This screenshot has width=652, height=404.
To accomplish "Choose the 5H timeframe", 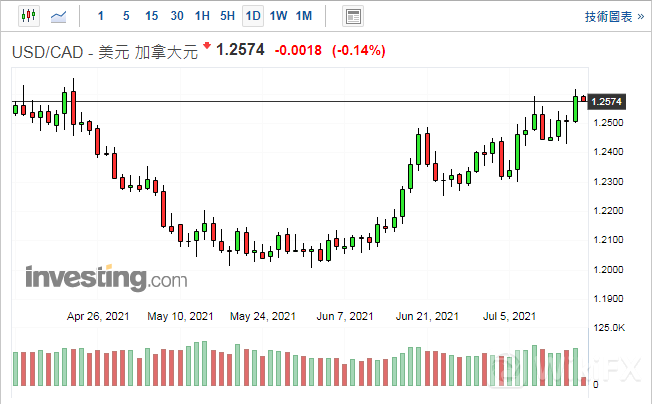I will (227, 16).
